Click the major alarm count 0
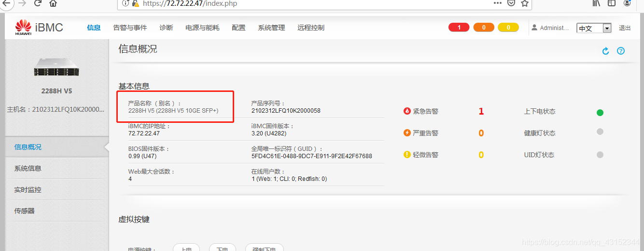This screenshot has height=251, width=644. coord(481,133)
